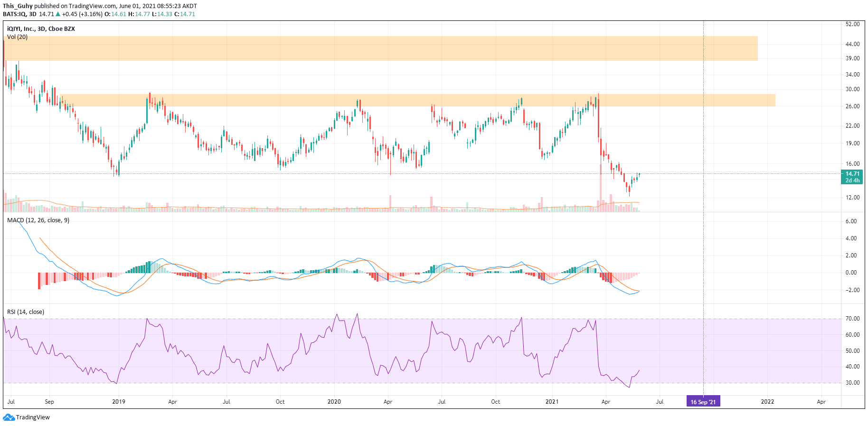868x426 pixels.
Task: Select the RSI (14, close) indicator label
Action: pos(26,312)
